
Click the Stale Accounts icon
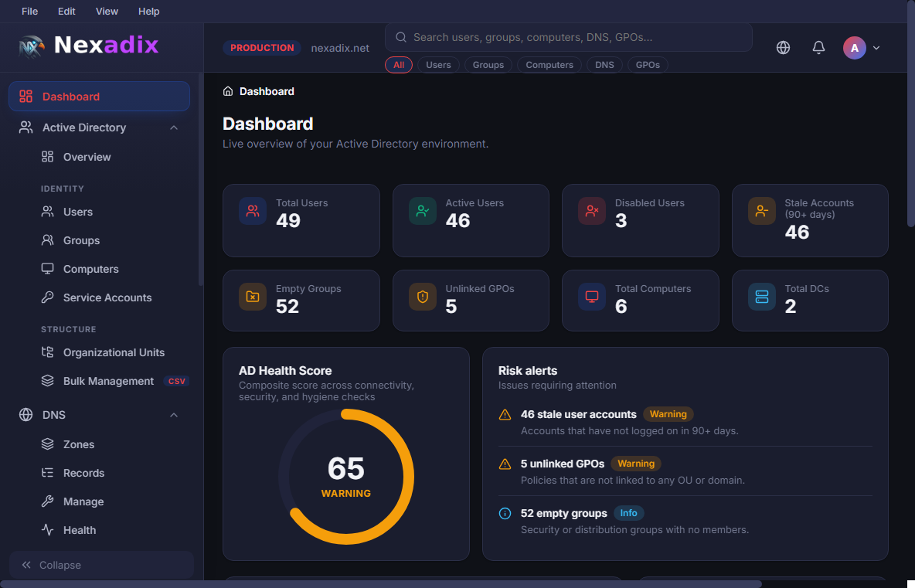[x=761, y=211]
